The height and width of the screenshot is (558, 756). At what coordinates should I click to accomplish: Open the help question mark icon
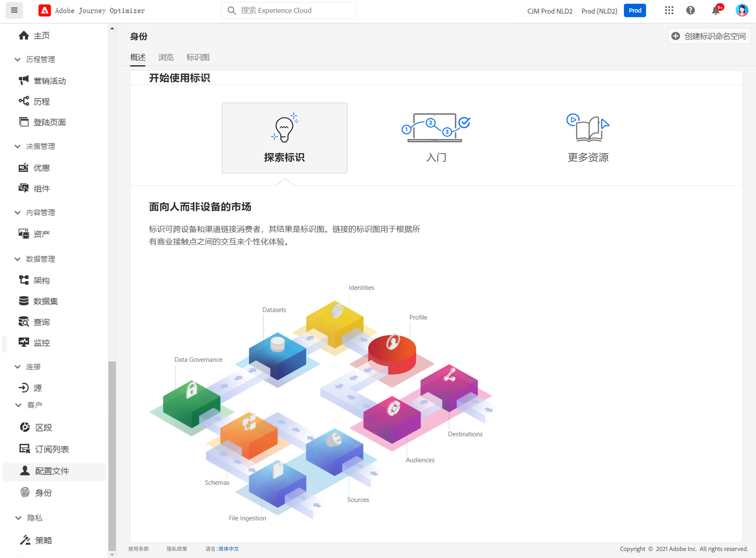coord(691,10)
